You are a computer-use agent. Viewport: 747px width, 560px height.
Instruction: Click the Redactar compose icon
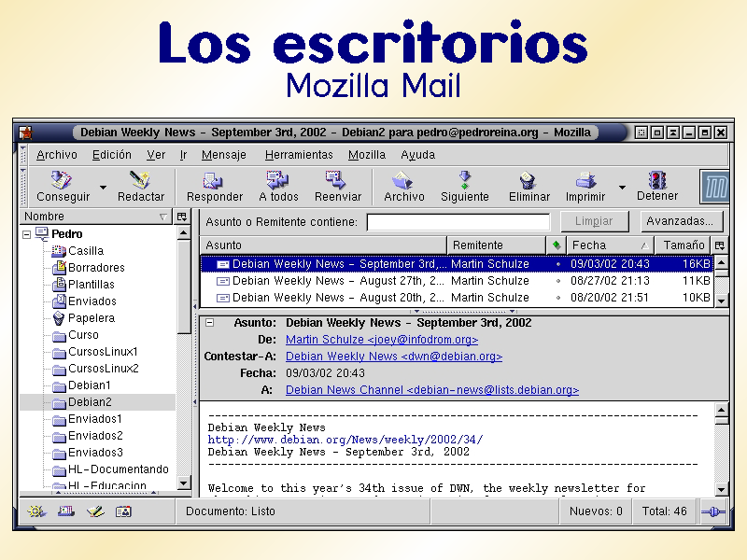[x=140, y=180]
